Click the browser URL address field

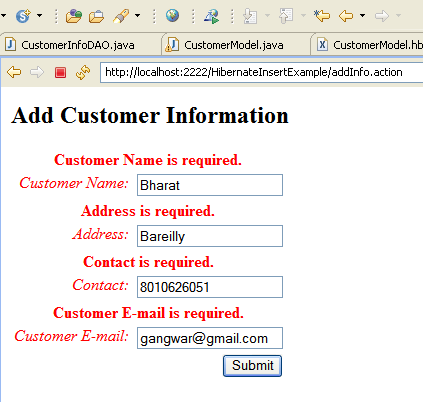click(262, 72)
